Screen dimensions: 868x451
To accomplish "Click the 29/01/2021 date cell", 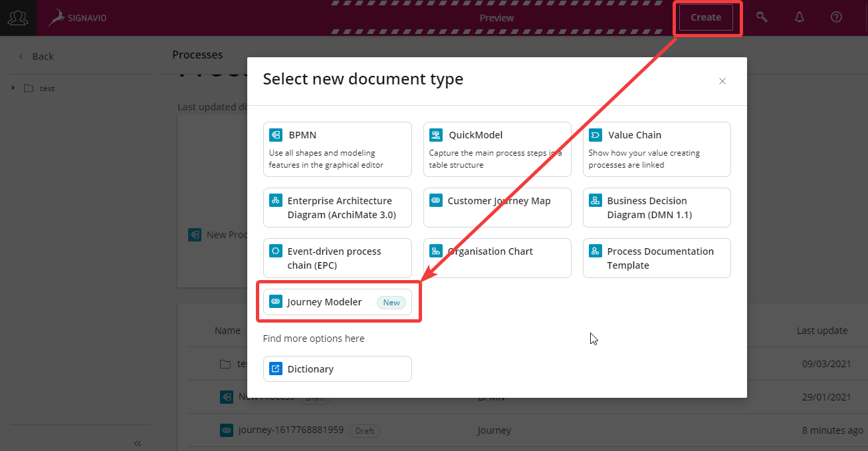I will pyautogui.click(x=826, y=397).
